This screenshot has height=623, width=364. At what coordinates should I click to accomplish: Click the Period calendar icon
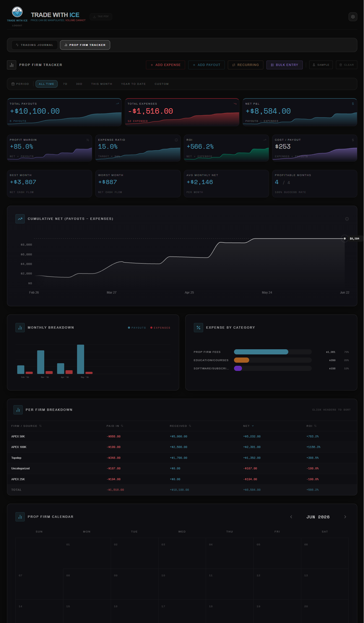13,84
